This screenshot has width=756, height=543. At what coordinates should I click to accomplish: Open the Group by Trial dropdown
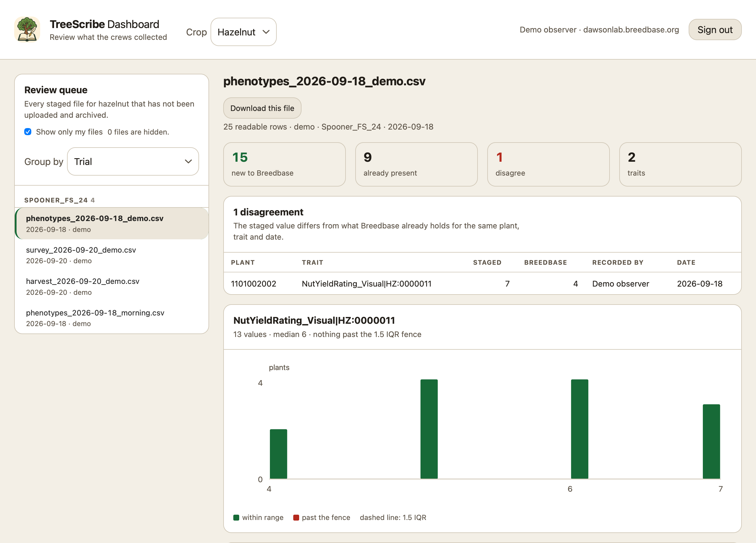pos(133,161)
